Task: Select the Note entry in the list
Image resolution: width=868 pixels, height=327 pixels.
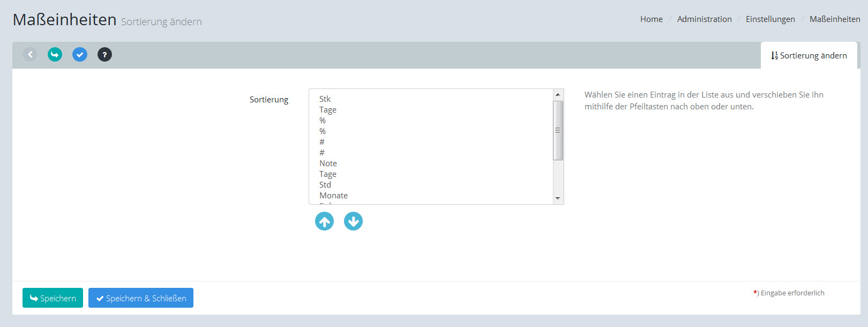Action: (x=328, y=163)
